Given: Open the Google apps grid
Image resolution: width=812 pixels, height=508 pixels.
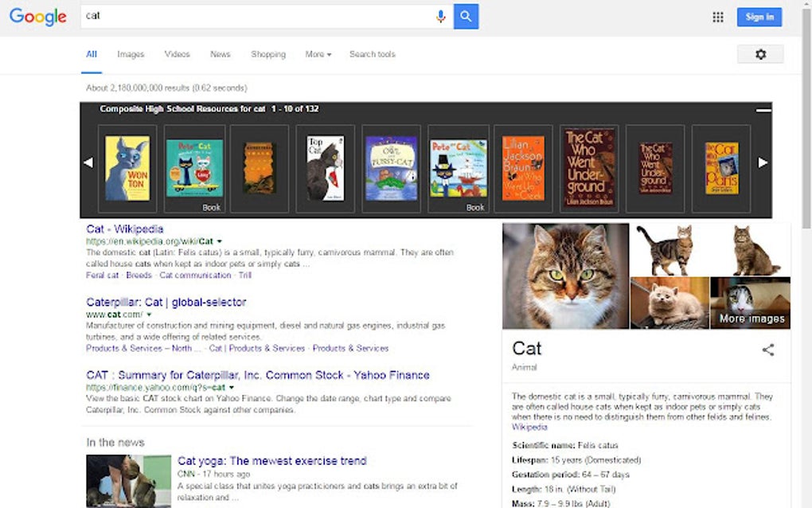Looking at the screenshot, I should pyautogui.click(x=718, y=17).
